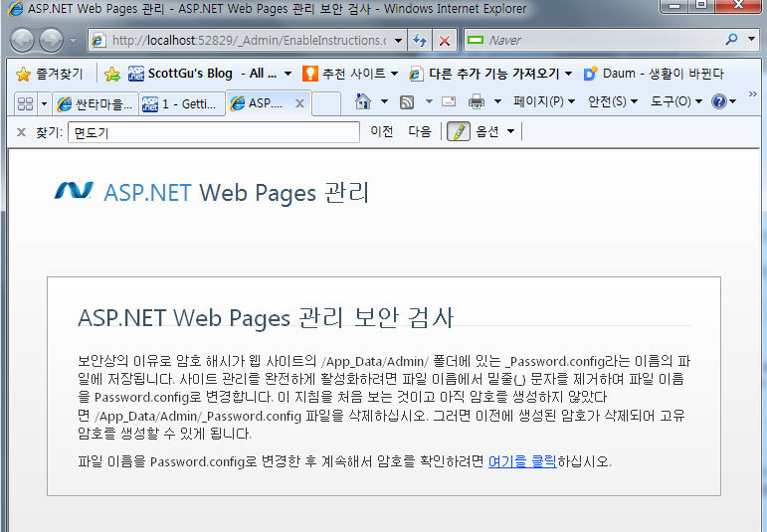Refresh the page with the blue arrows icon

coord(420,41)
